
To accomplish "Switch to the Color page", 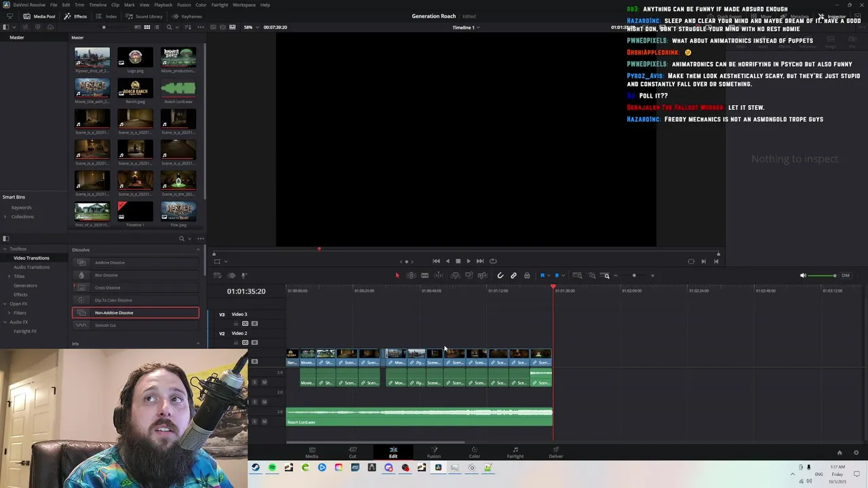I will point(475,452).
